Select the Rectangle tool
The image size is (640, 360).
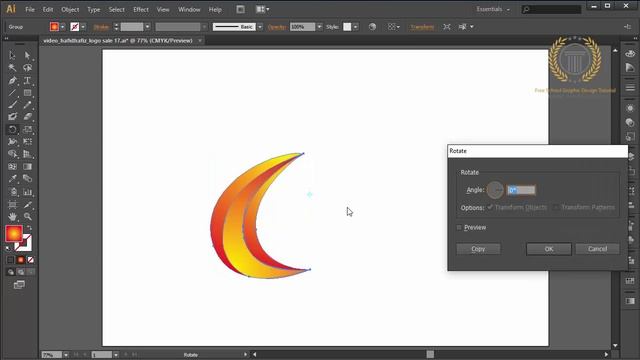coord(27,93)
